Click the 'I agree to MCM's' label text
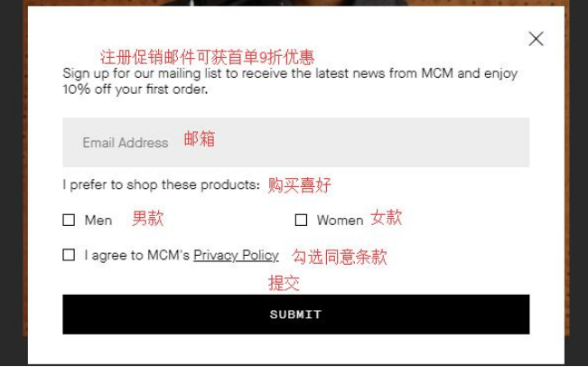 pyautogui.click(x=137, y=256)
